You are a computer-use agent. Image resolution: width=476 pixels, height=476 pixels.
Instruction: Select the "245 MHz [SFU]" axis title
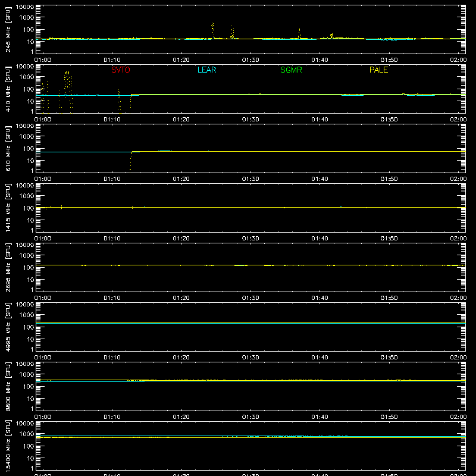point(8,29)
